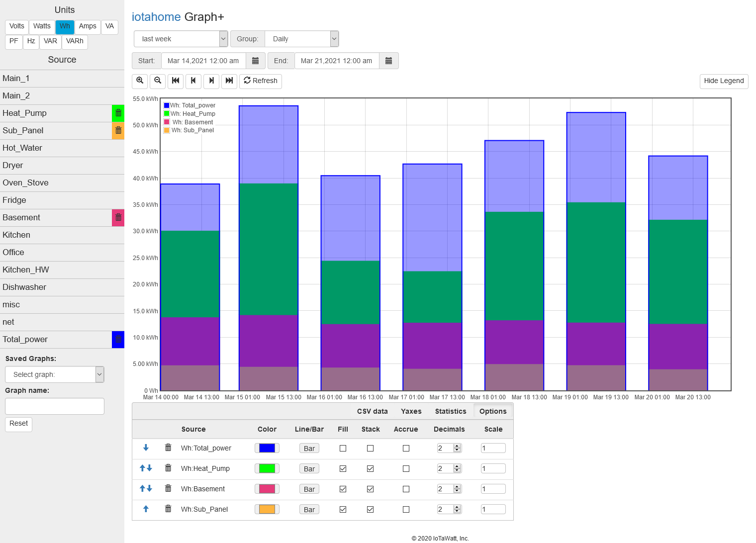The width and height of the screenshot is (756, 543).
Task: Check Accrue for Wh:Sub_Panel
Action: [406, 509]
